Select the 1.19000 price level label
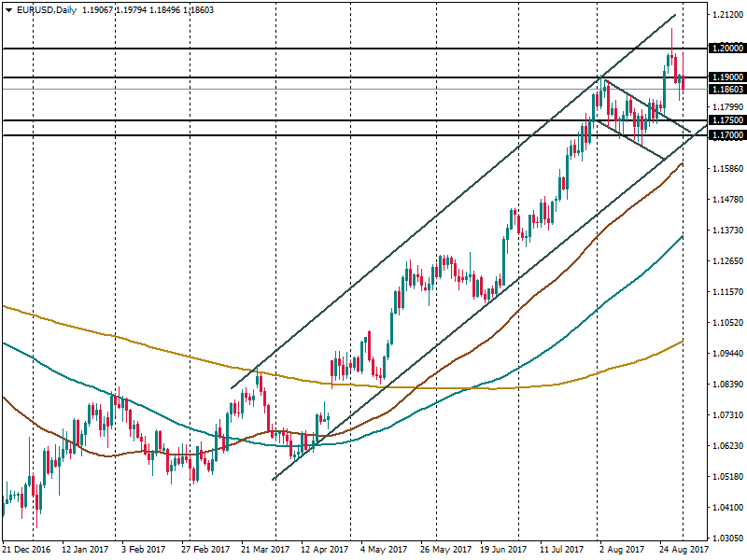 [x=726, y=77]
